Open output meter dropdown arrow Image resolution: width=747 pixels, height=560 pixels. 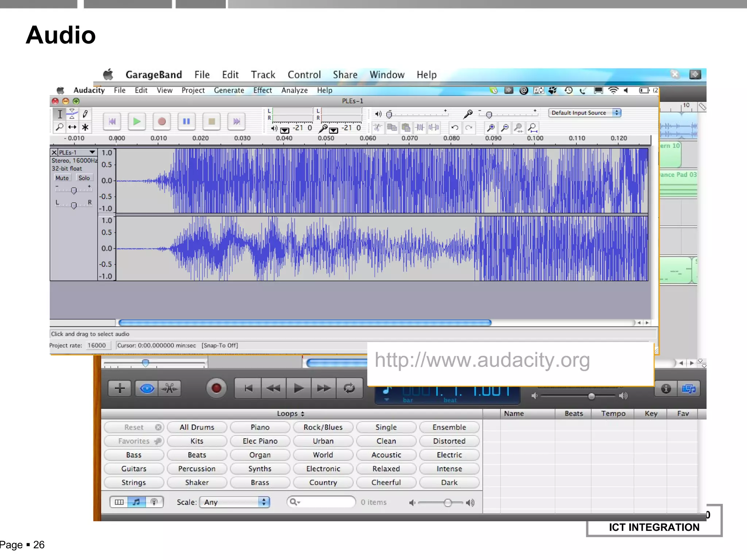pos(285,129)
